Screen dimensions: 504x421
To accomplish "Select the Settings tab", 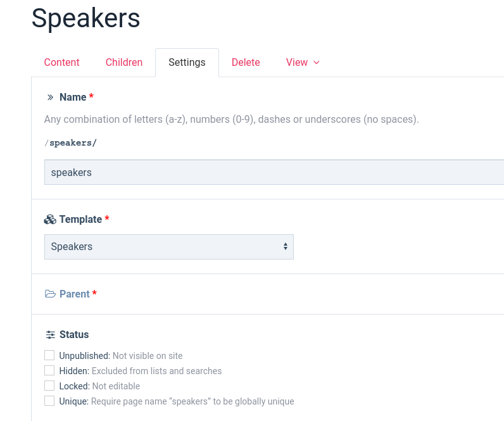I will (187, 63).
